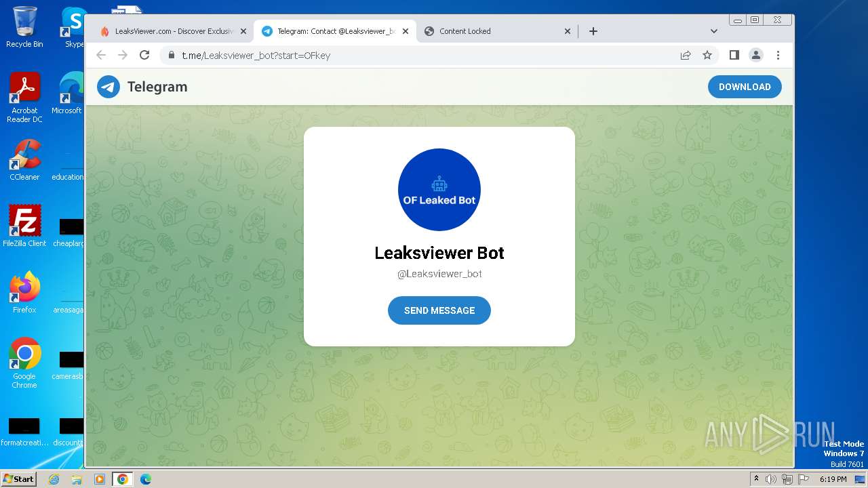Open Windows Media Player taskbar icon
Image resolution: width=868 pixels, height=488 pixels.
tap(100, 479)
